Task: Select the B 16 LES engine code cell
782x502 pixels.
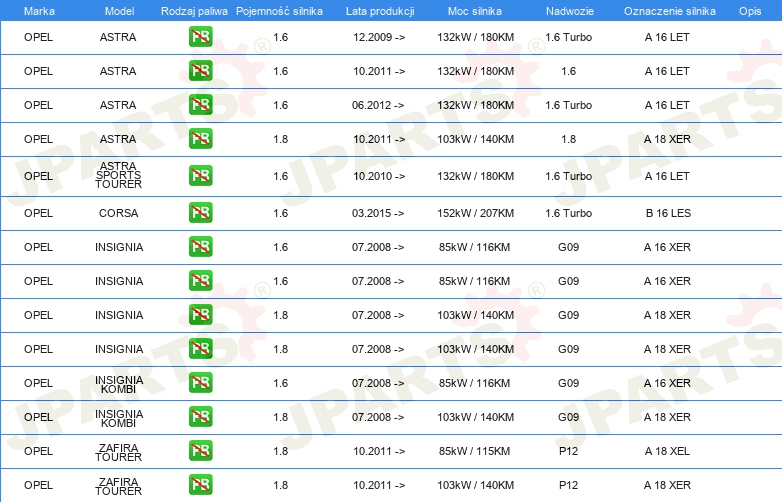Action: pyautogui.click(x=668, y=213)
